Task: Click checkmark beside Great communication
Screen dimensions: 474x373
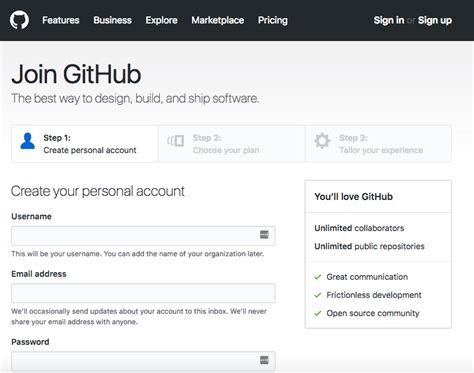Action: coord(318,277)
